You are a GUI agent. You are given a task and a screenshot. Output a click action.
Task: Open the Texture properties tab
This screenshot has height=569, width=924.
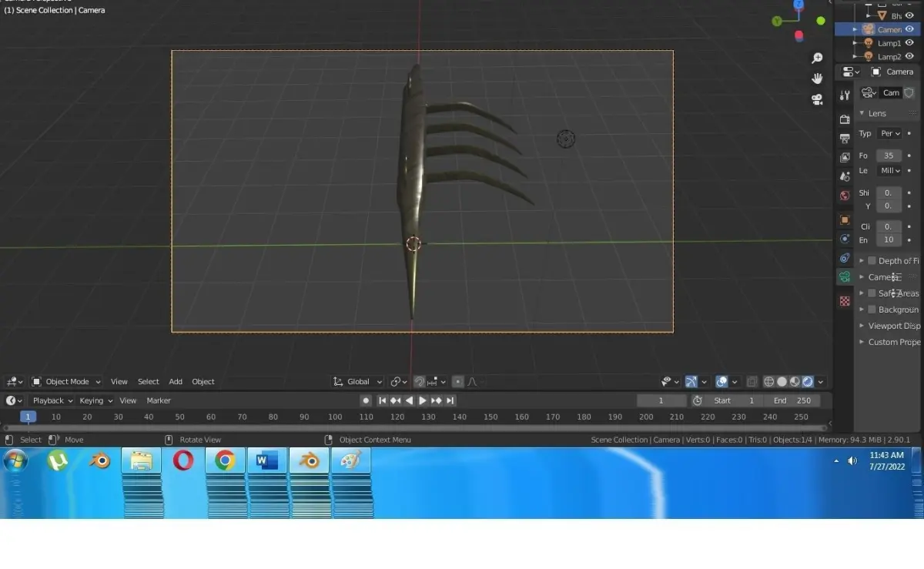coord(845,301)
